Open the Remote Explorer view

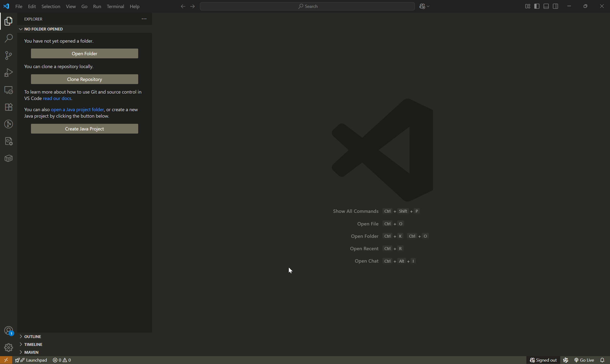[9, 90]
